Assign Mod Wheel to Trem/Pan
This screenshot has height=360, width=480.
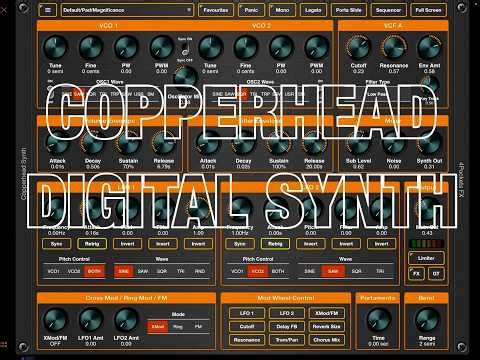(x=287, y=340)
